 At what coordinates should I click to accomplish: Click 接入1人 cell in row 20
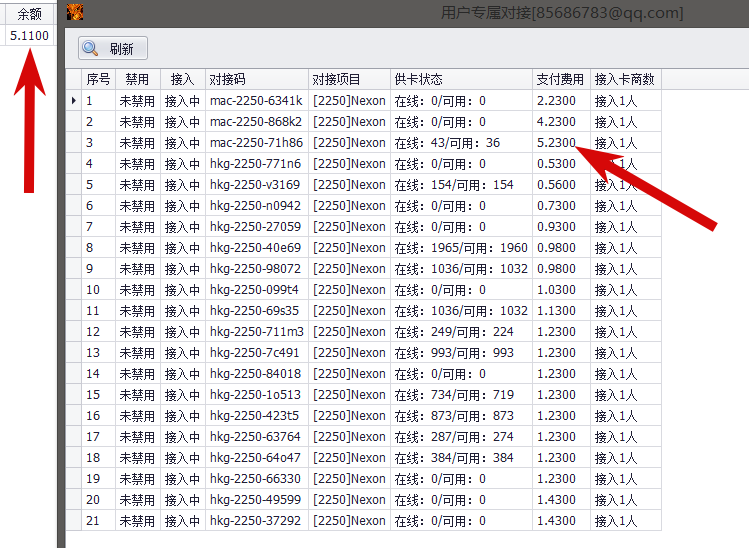coord(626,500)
